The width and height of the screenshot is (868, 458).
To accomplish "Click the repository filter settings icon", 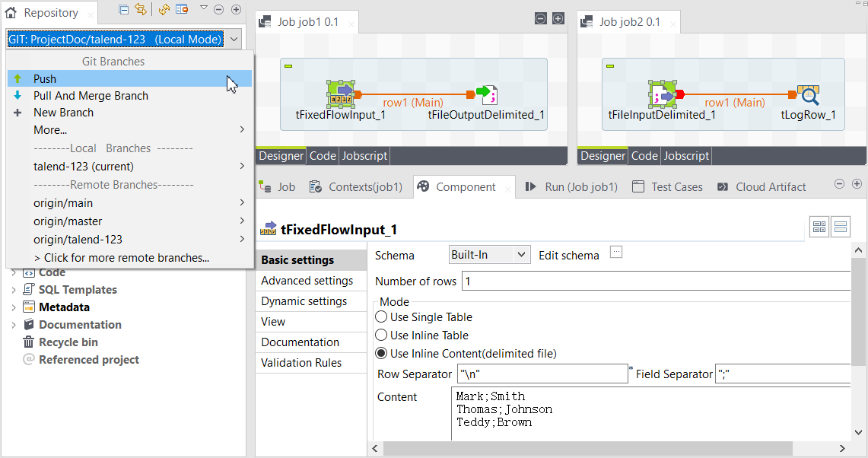I will pos(182,9).
